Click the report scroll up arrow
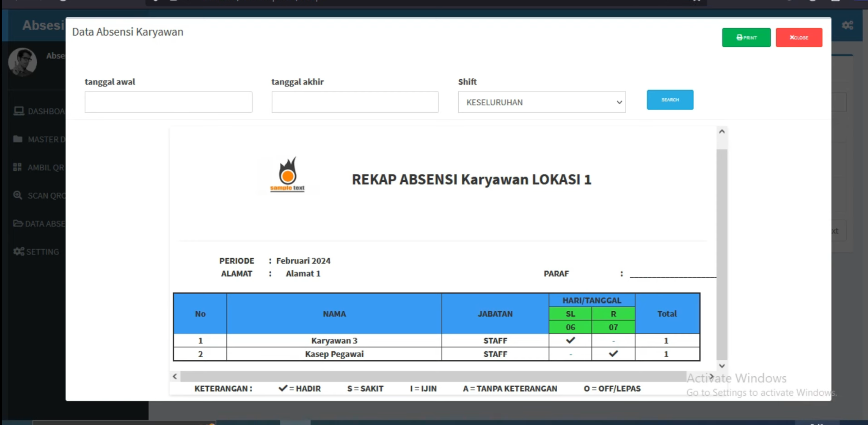868x425 pixels. (722, 131)
